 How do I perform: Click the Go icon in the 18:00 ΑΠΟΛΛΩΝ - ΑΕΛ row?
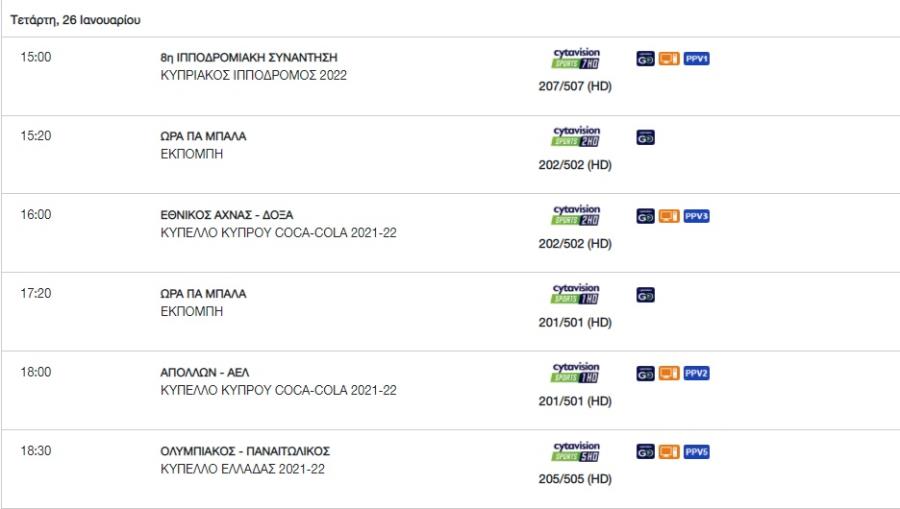[645, 374]
